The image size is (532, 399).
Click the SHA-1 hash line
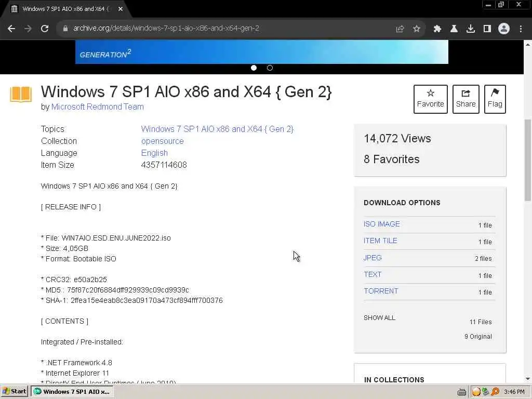pyautogui.click(x=131, y=300)
